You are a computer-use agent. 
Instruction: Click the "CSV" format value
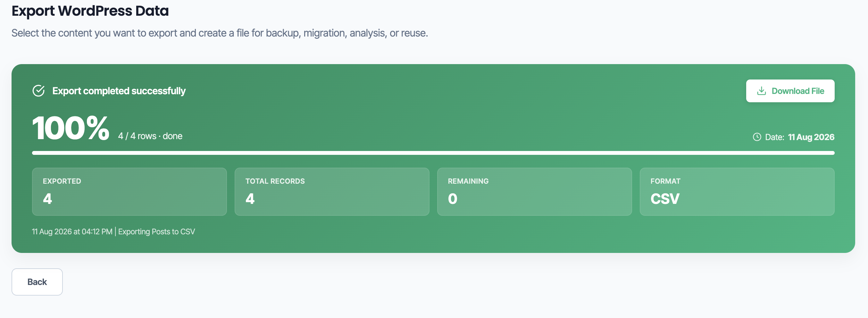[665, 199]
